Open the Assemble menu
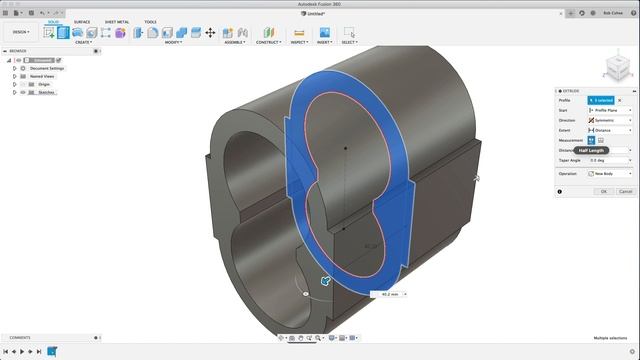The width and height of the screenshot is (640, 360). tap(235, 42)
